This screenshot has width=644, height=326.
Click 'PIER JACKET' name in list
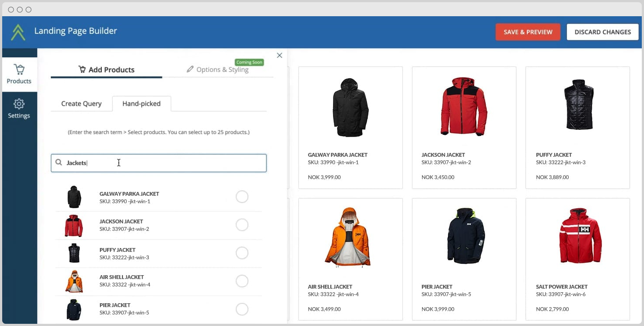coord(115,305)
